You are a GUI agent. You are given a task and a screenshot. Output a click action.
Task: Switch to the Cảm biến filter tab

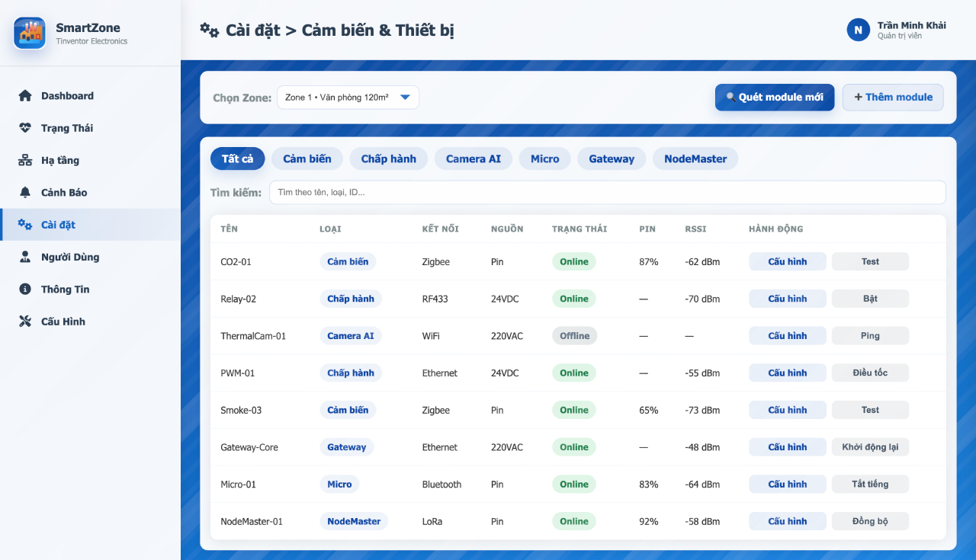307,159
